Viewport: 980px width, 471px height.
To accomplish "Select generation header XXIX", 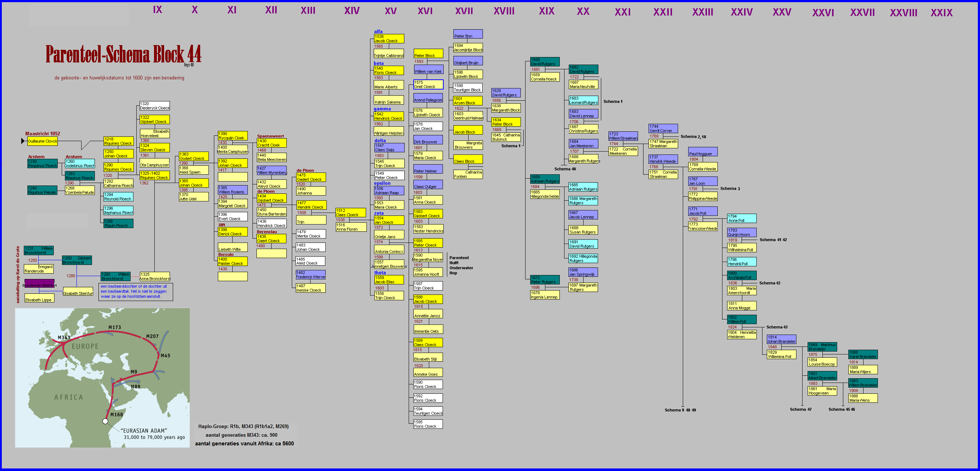I will click(941, 13).
